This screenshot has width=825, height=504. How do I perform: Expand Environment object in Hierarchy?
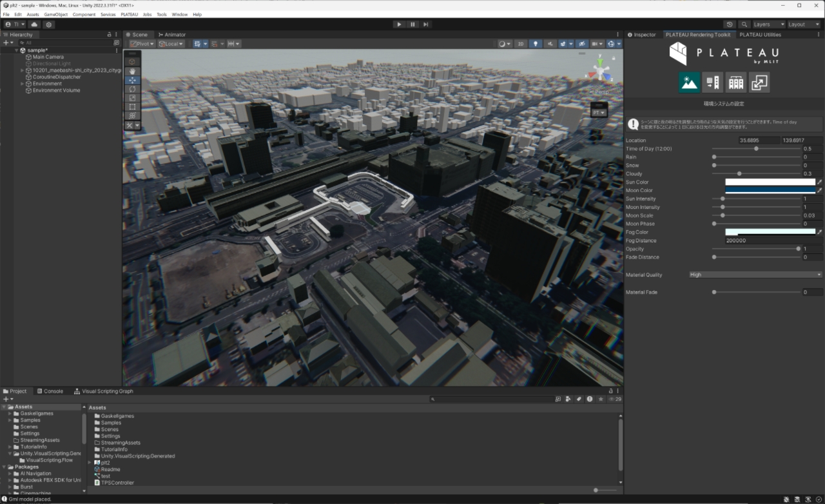pos(23,84)
